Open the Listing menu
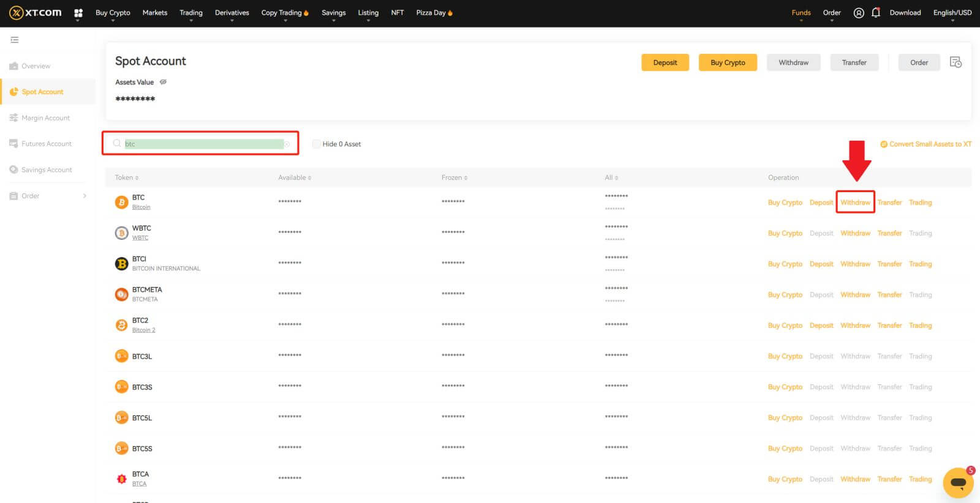The width and height of the screenshot is (980, 503). (x=368, y=13)
